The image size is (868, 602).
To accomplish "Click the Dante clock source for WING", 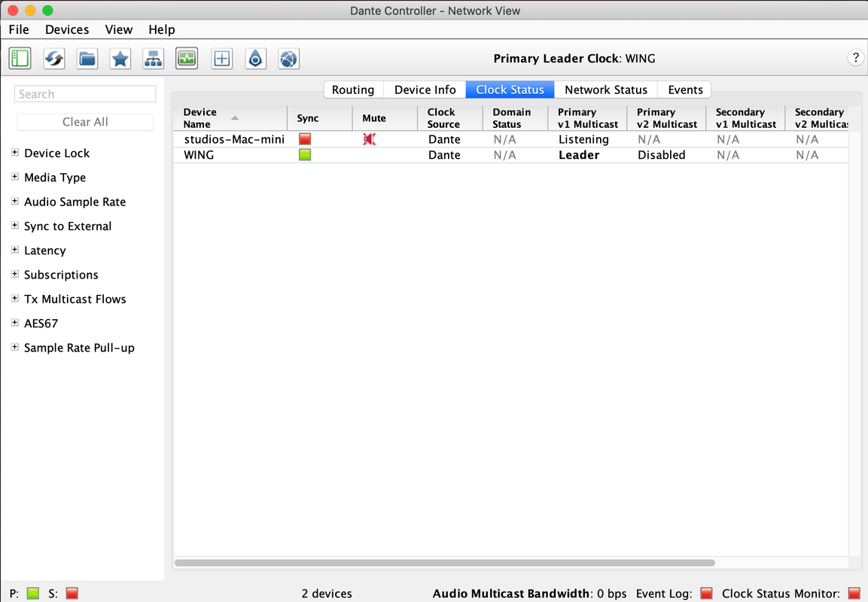I will click(444, 155).
